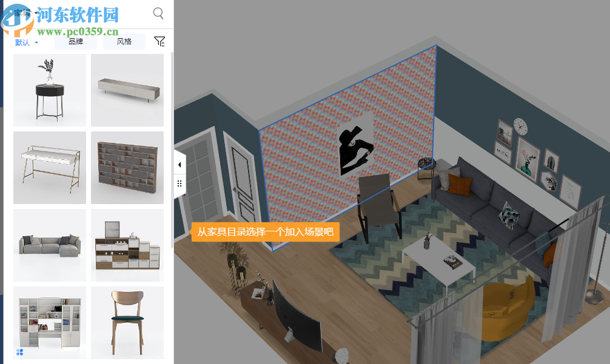This screenshot has width=610, height=364.
Task: Select the curved monitor on TV stand
Action: coord(297,316)
